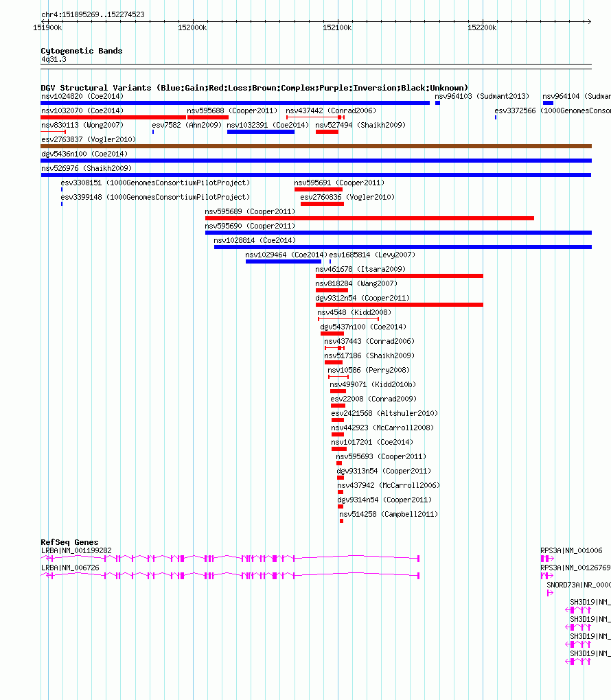Select the nsv1032070 (Coe2014) red loss bar
The height and width of the screenshot is (700, 611).
(113, 117)
